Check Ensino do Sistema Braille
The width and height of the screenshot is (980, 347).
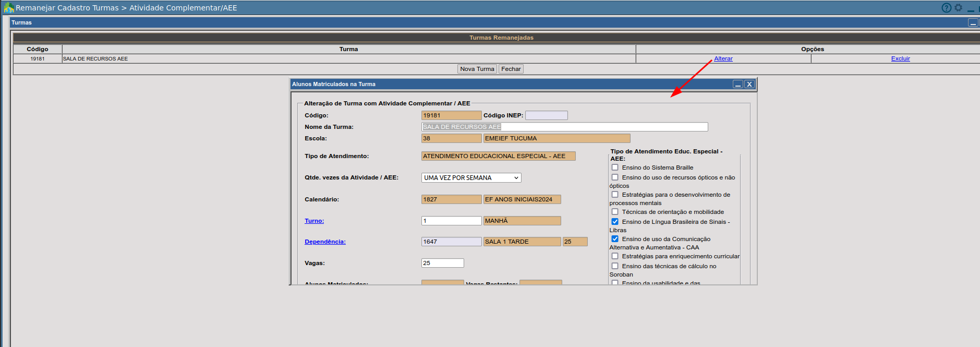(615, 167)
